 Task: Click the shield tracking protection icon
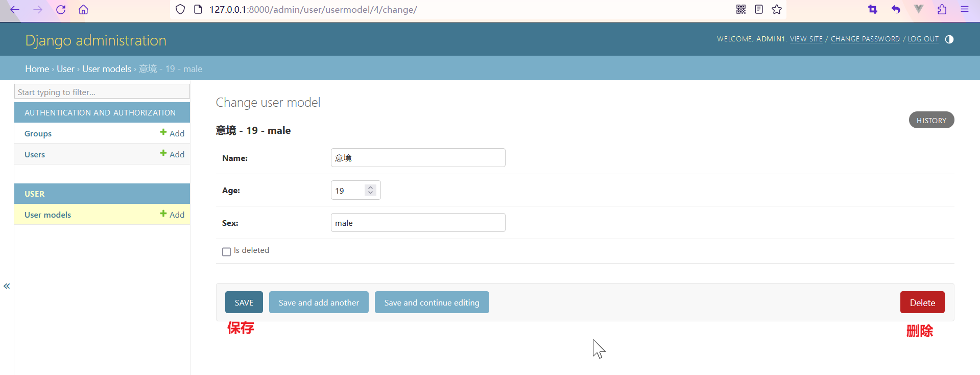180,9
